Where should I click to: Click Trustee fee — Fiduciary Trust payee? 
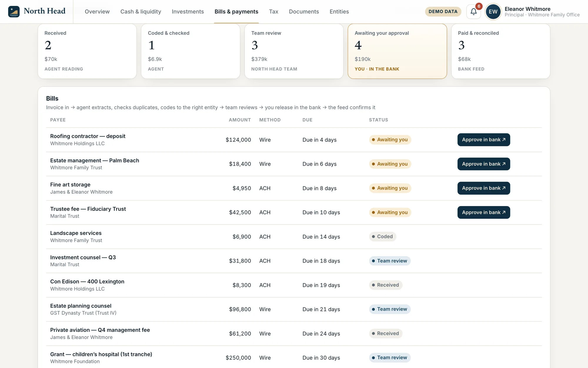coord(88,209)
